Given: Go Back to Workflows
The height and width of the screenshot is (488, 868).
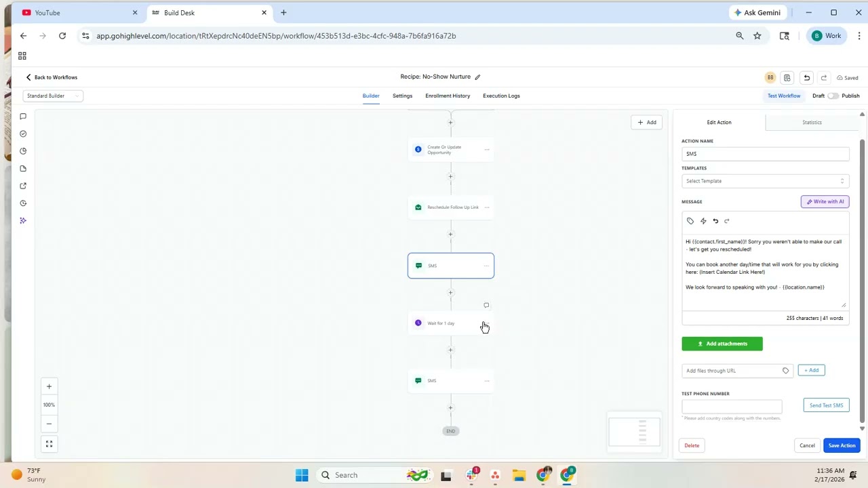Looking at the screenshot, I should click(52, 77).
